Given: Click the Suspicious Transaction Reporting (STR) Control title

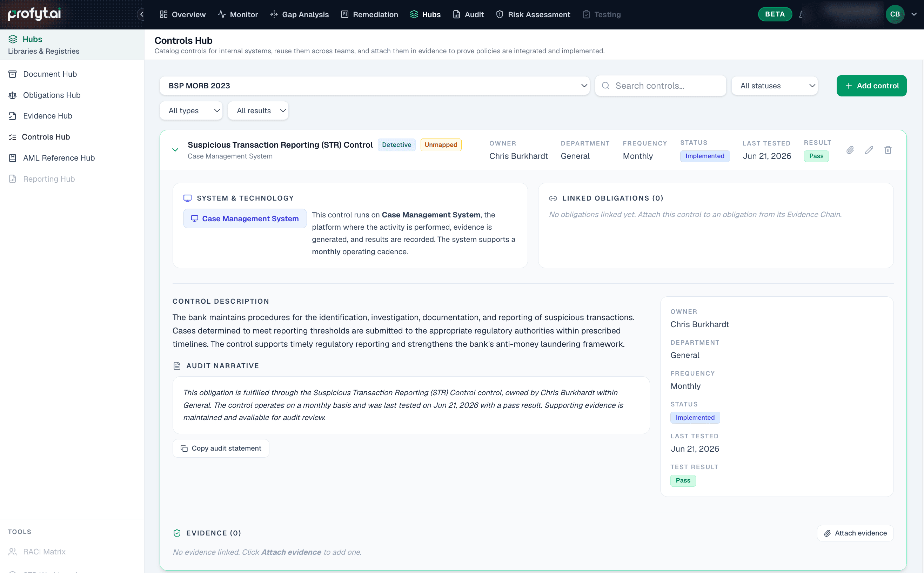Looking at the screenshot, I should pyautogui.click(x=280, y=145).
